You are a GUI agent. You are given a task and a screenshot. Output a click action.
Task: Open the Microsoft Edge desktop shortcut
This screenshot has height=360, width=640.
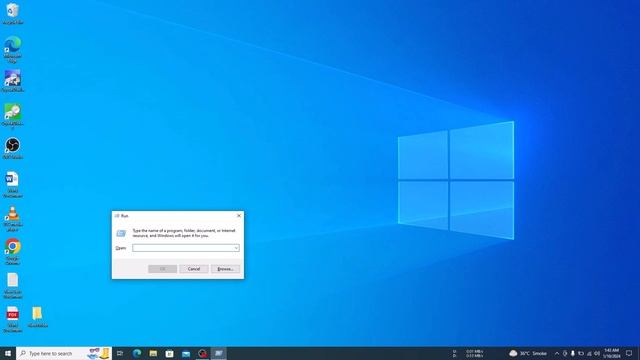13,49
